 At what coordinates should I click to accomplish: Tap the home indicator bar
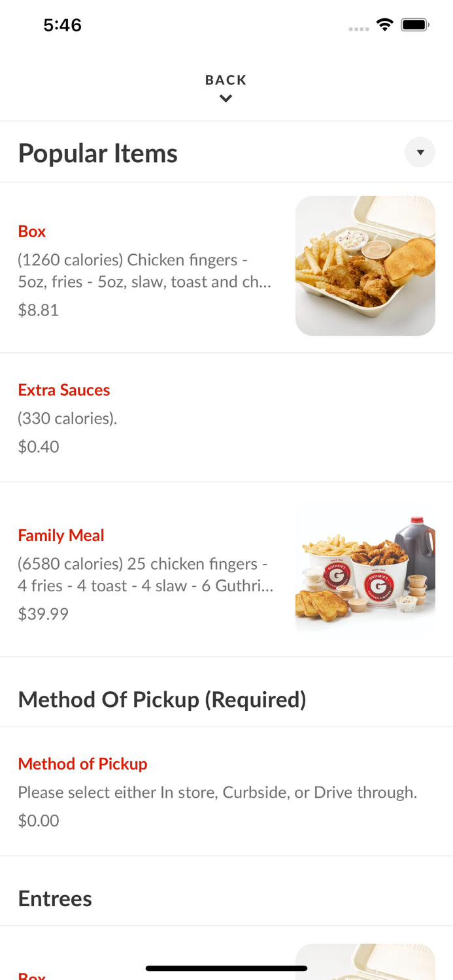click(x=226, y=966)
